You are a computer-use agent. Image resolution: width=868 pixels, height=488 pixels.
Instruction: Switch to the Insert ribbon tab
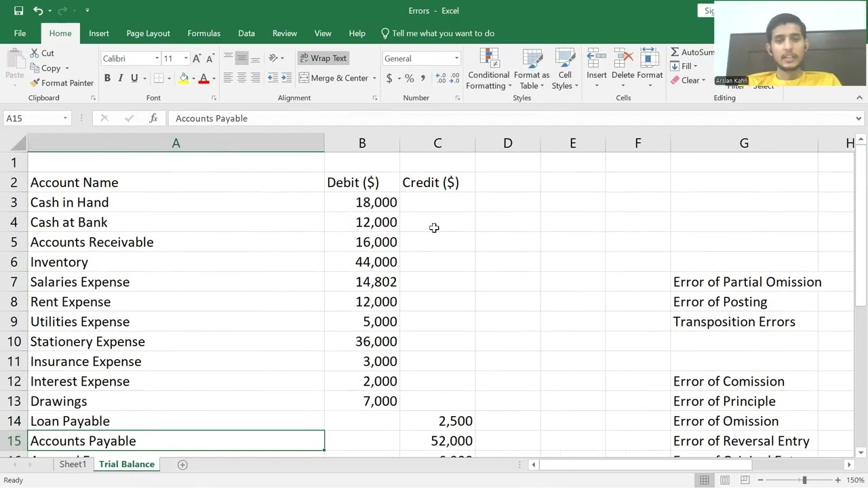coord(99,33)
